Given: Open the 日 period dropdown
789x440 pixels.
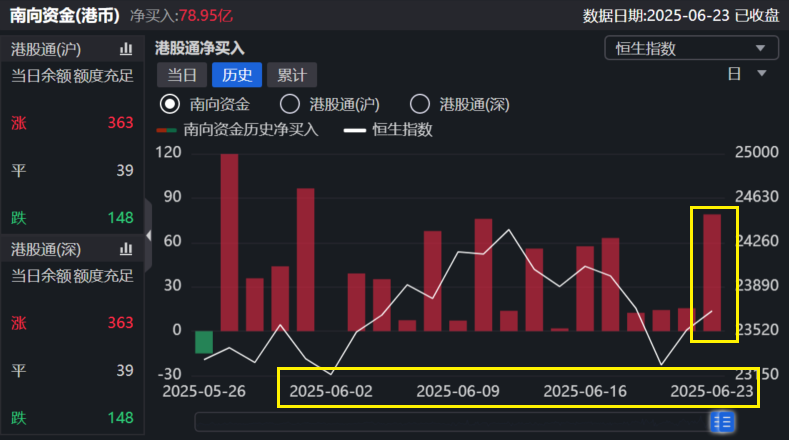Looking at the screenshot, I should [x=747, y=74].
